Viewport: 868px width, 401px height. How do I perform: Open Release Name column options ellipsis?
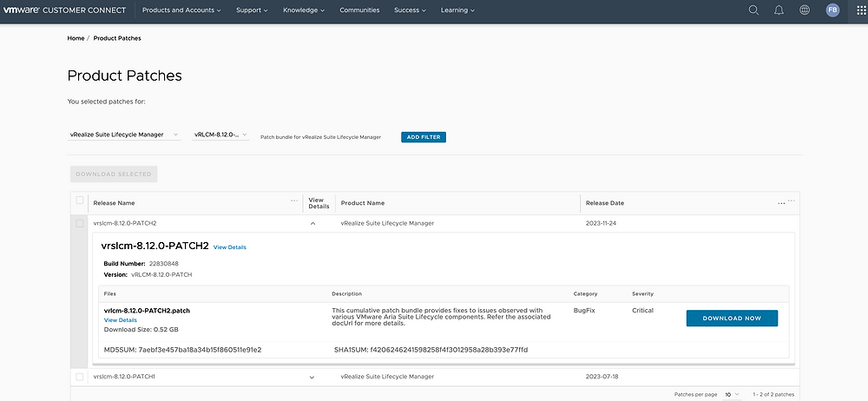[x=294, y=200]
